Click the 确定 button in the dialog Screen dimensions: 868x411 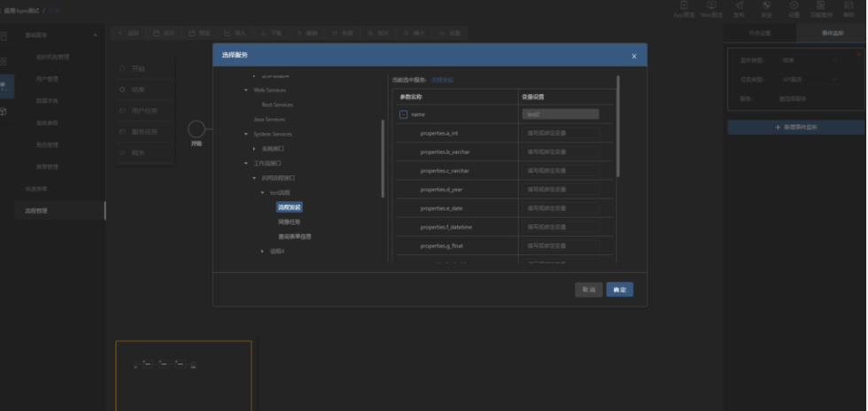pos(619,290)
